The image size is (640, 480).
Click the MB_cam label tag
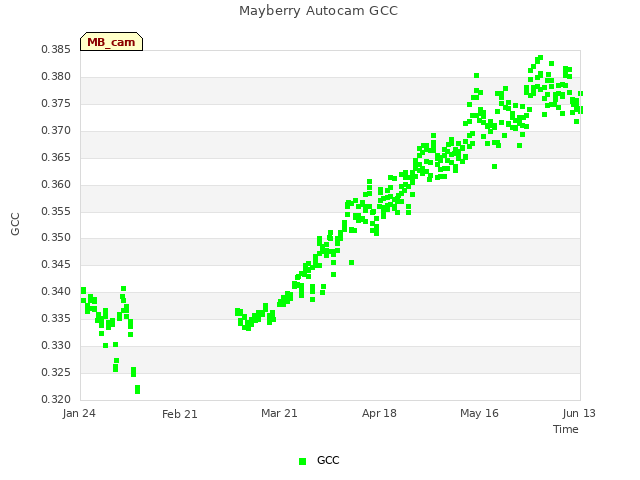[111, 42]
